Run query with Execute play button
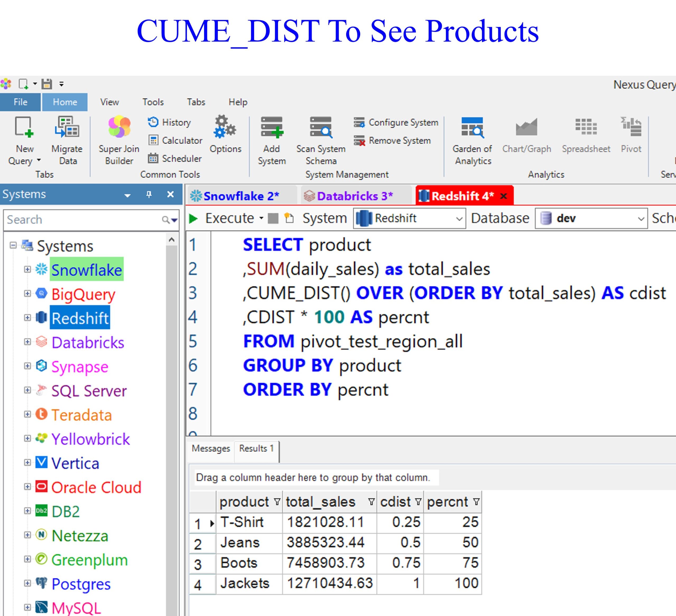This screenshot has width=676, height=616. (x=194, y=219)
